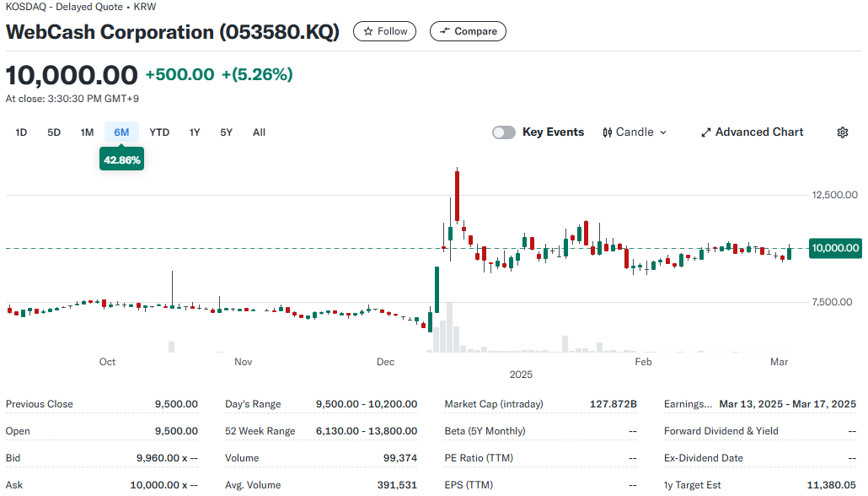Click the WebCash Corporation (053580.KQ) heading

[x=173, y=31]
